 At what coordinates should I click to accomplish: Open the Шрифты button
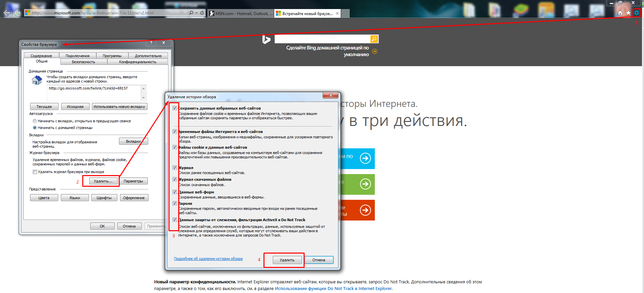tap(104, 198)
